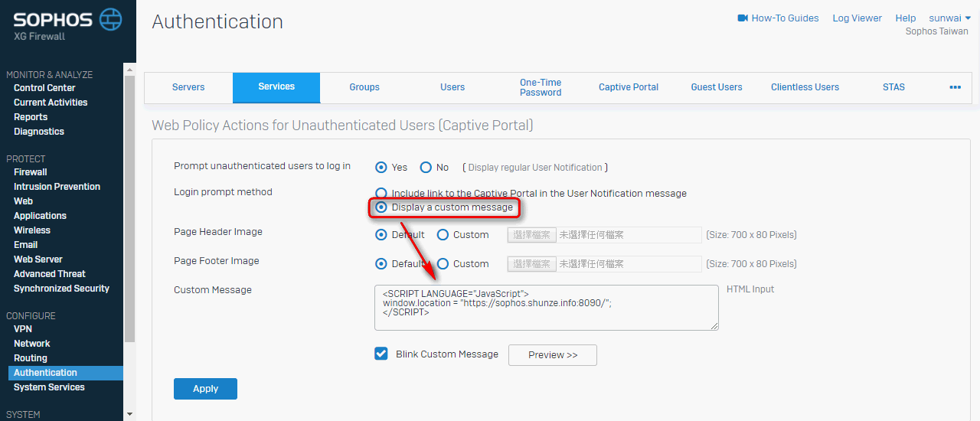The image size is (980, 421).
Task: Select Include link to Captive Portal option
Action: click(x=381, y=194)
